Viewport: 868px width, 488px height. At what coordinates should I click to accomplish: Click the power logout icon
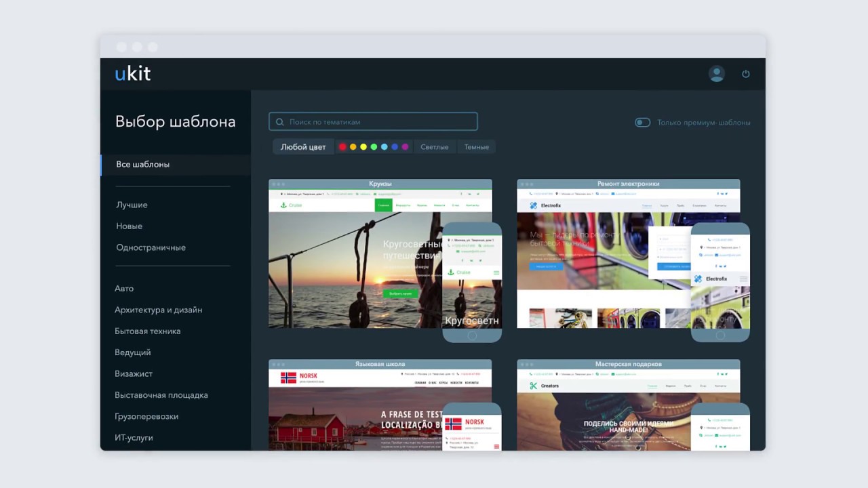coord(746,74)
